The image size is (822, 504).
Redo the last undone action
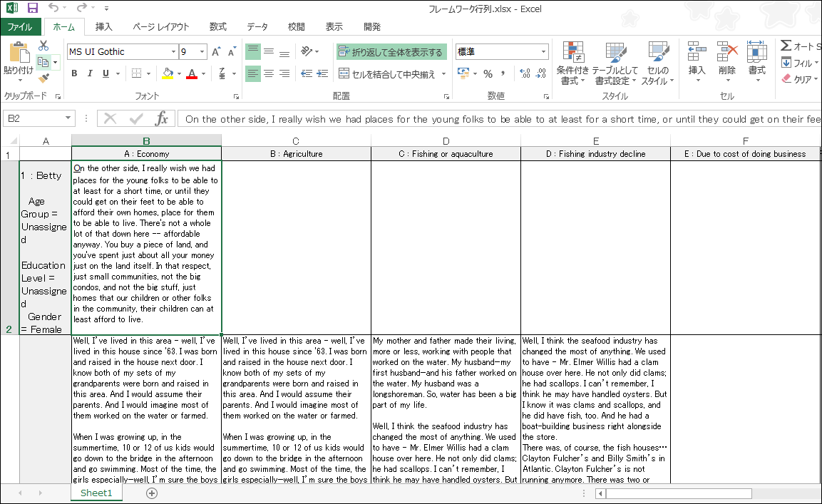click(81, 8)
